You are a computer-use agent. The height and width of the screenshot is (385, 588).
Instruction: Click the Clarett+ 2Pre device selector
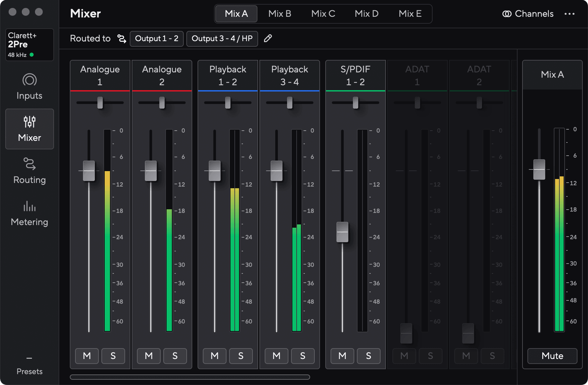[x=29, y=45]
